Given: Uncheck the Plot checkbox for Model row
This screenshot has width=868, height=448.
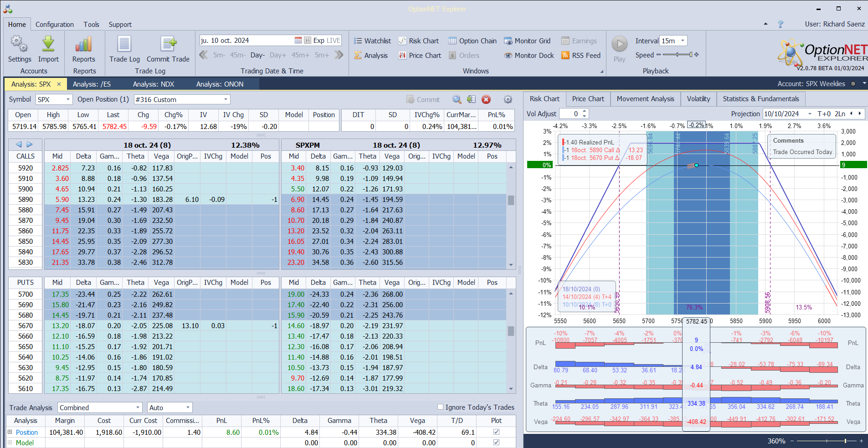Looking at the screenshot, I should point(496,443).
